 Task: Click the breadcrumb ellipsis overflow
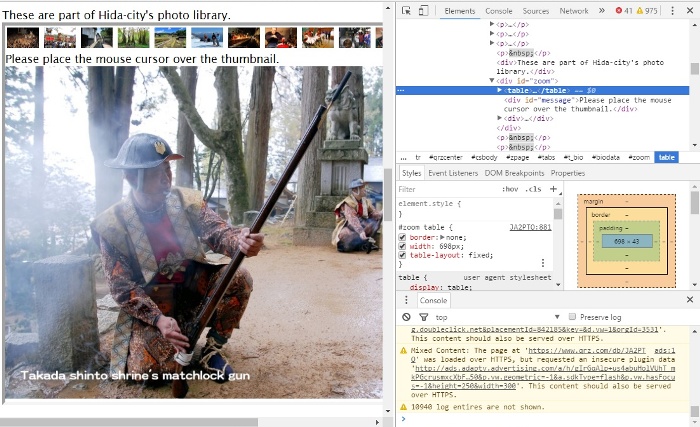[x=403, y=157]
